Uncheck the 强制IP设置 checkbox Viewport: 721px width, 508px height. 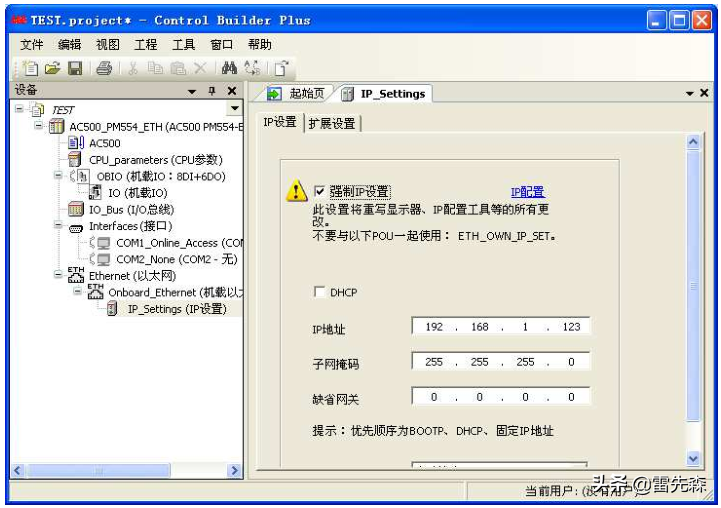pos(320,191)
